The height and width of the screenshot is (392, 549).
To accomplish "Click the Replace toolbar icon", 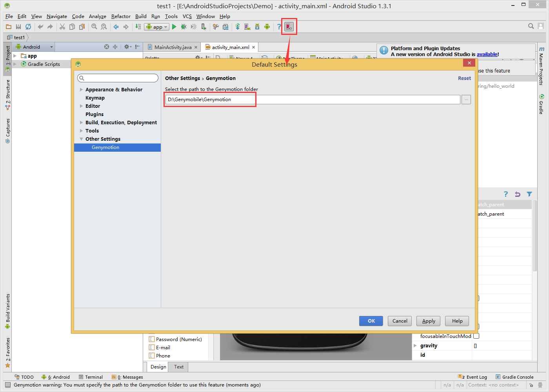I will click(104, 27).
